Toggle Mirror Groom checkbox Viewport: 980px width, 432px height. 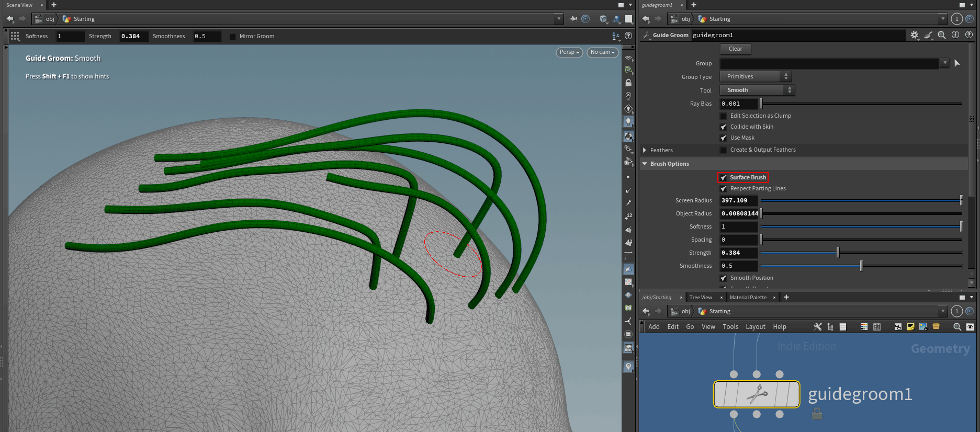[233, 37]
